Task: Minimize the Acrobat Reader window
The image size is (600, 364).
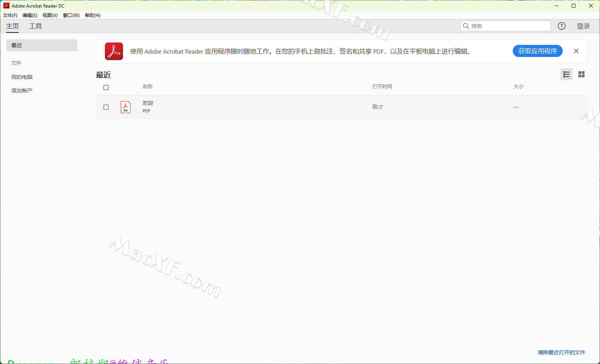Action: tap(556, 6)
